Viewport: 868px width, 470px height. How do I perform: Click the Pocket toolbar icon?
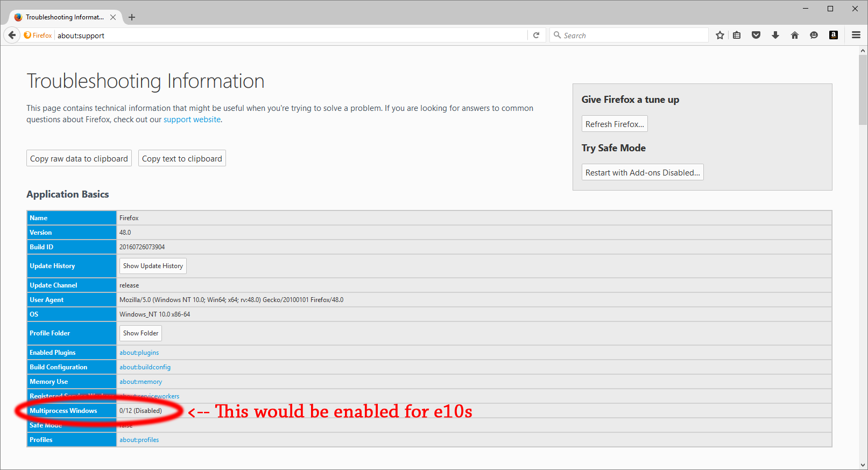tap(756, 35)
